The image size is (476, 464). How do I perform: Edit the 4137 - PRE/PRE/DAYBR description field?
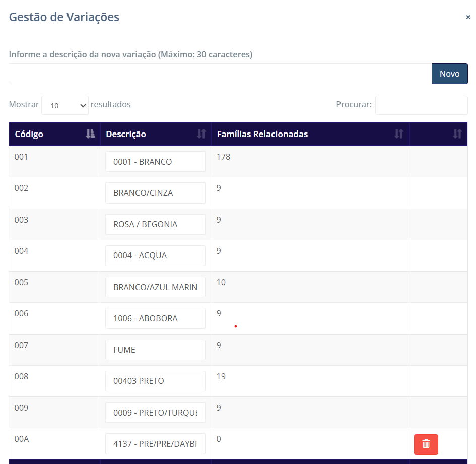point(155,443)
